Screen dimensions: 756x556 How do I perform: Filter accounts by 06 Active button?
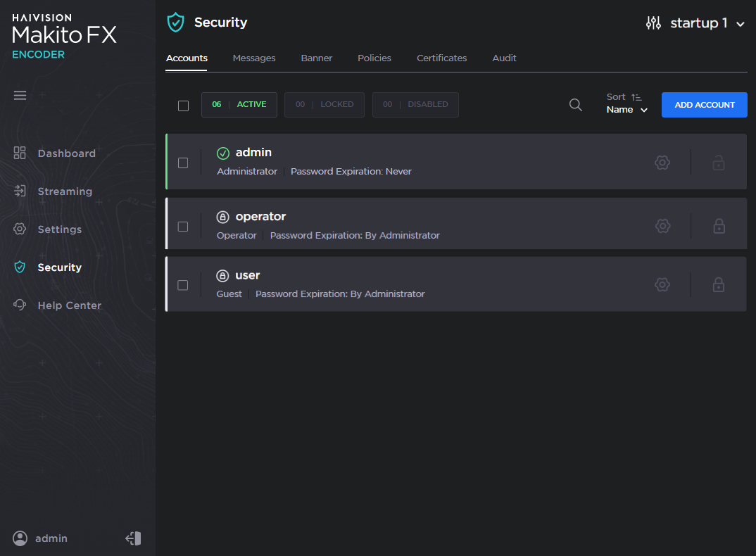click(239, 105)
